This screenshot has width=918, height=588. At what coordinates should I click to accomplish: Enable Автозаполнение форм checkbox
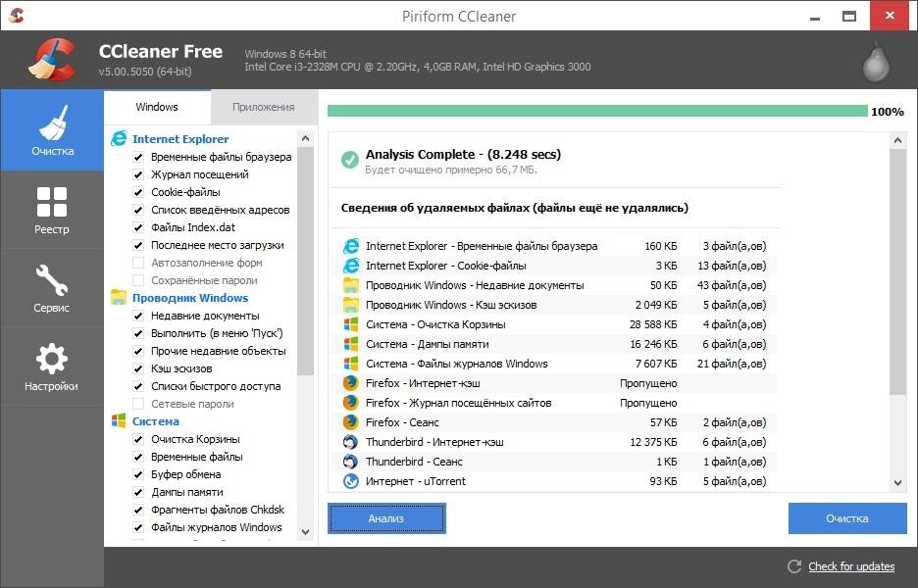click(x=138, y=263)
